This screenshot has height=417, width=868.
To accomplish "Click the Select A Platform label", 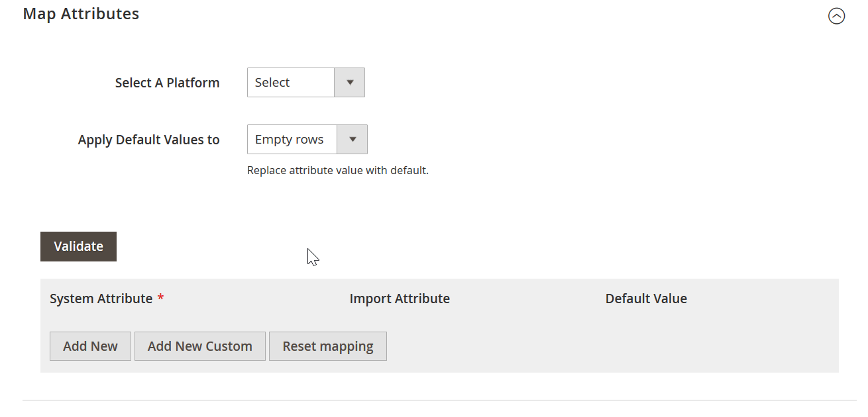I will [167, 83].
